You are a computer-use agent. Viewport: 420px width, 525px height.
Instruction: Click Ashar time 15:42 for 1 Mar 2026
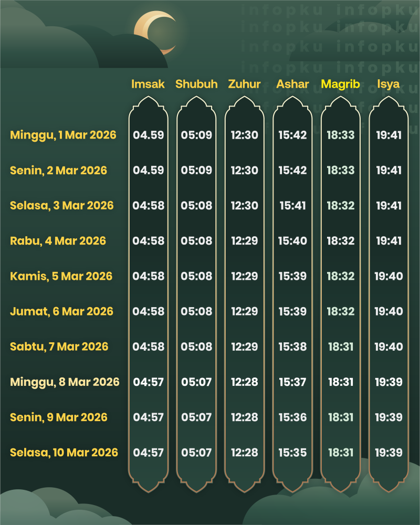click(x=292, y=135)
